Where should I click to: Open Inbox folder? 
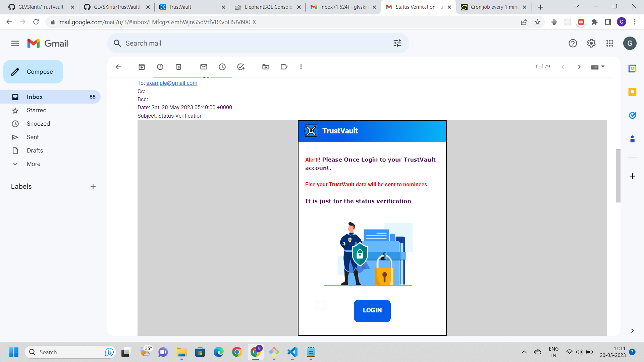pyautogui.click(x=50, y=97)
